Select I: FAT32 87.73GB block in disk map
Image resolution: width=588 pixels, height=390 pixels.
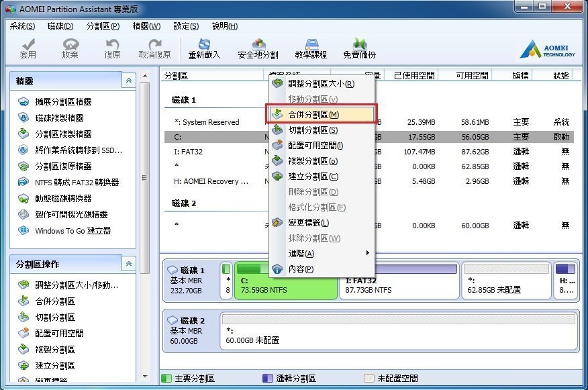click(399, 281)
